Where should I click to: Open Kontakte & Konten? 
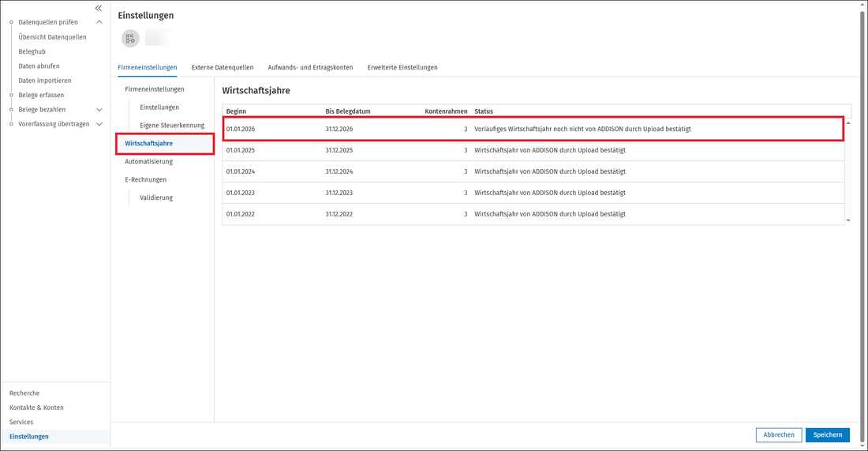point(36,408)
